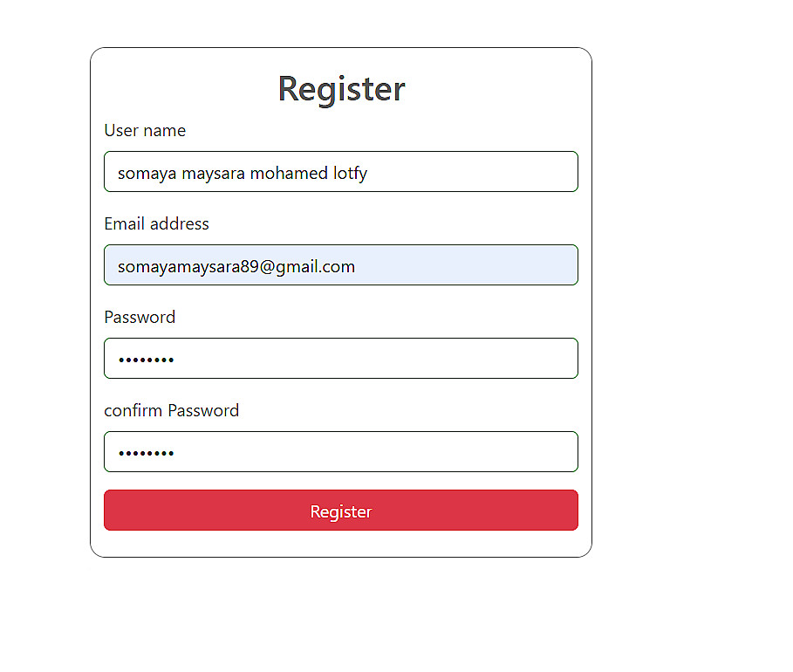Click the red Register button
793x672 pixels.
click(341, 510)
